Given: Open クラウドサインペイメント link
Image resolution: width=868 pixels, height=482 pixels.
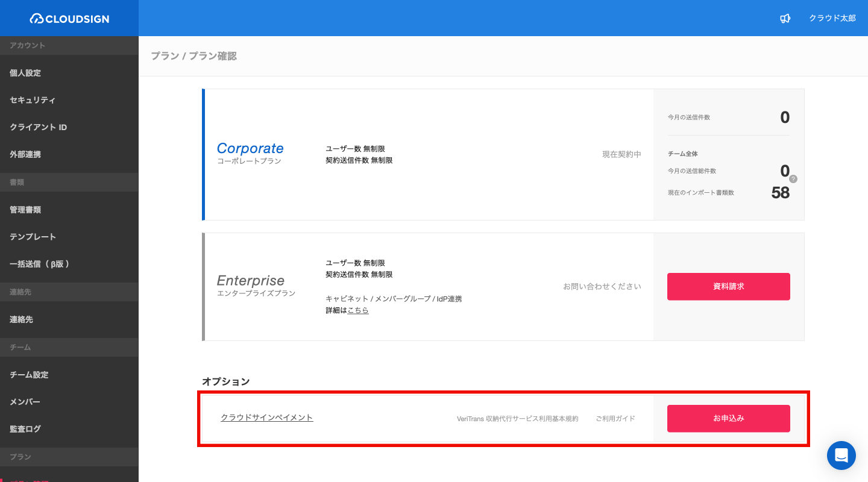Looking at the screenshot, I should coord(267,418).
